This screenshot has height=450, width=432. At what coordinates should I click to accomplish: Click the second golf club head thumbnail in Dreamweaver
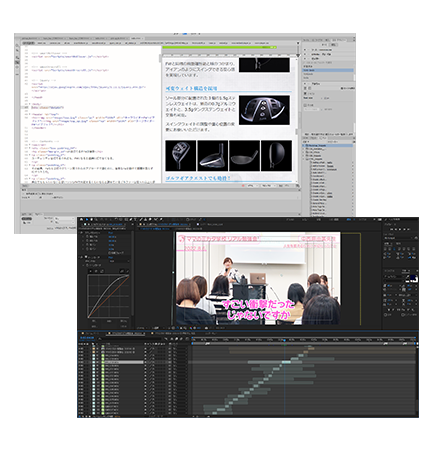click(213, 156)
